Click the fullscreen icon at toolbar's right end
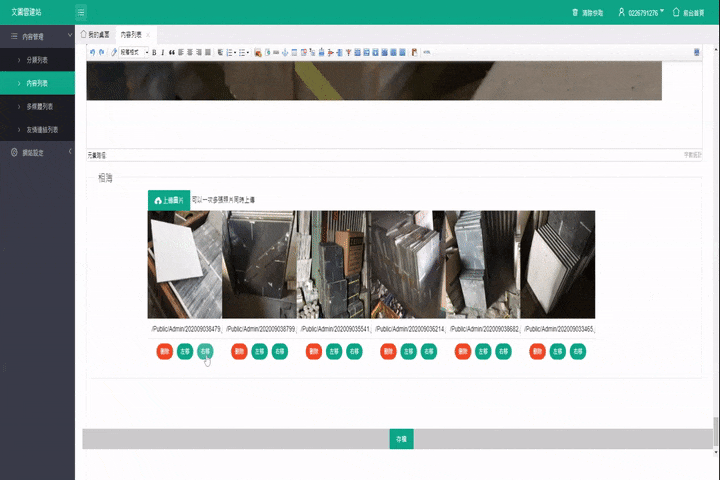This screenshot has width=720, height=480. [697, 52]
